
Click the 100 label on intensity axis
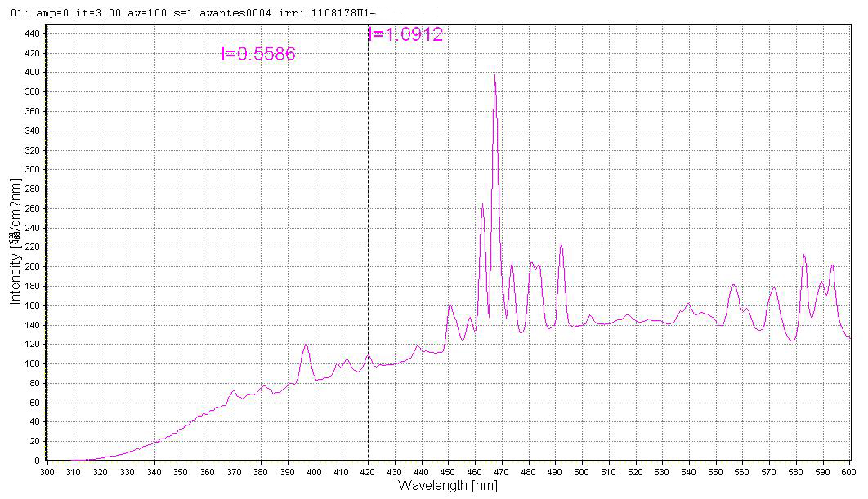32,363
